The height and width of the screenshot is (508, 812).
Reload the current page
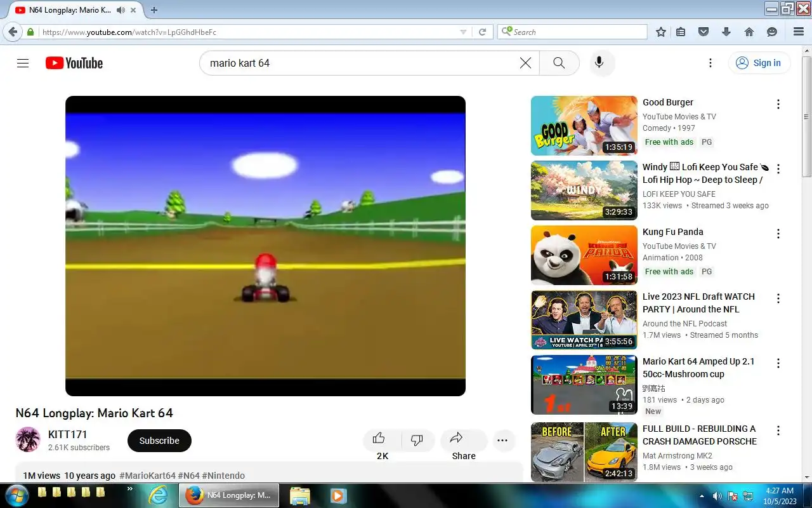tap(482, 32)
